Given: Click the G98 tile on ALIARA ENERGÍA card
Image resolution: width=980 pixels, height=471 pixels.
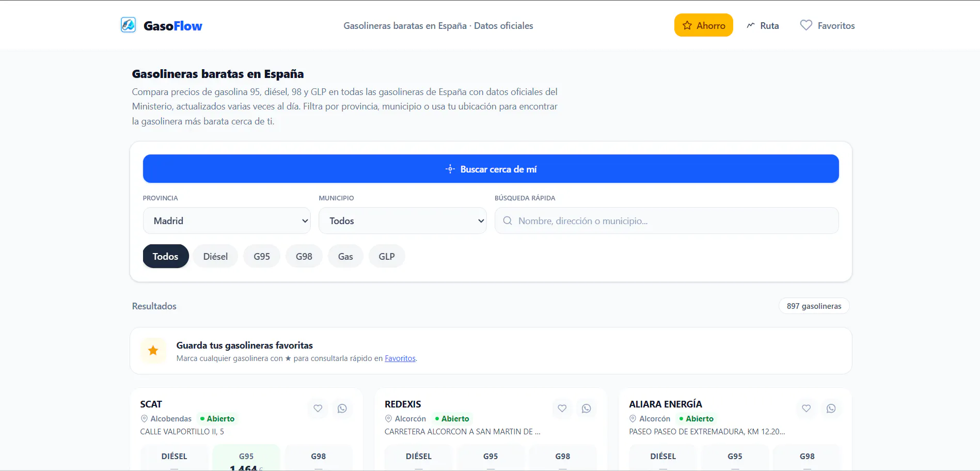Looking at the screenshot, I should tap(807, 458).
